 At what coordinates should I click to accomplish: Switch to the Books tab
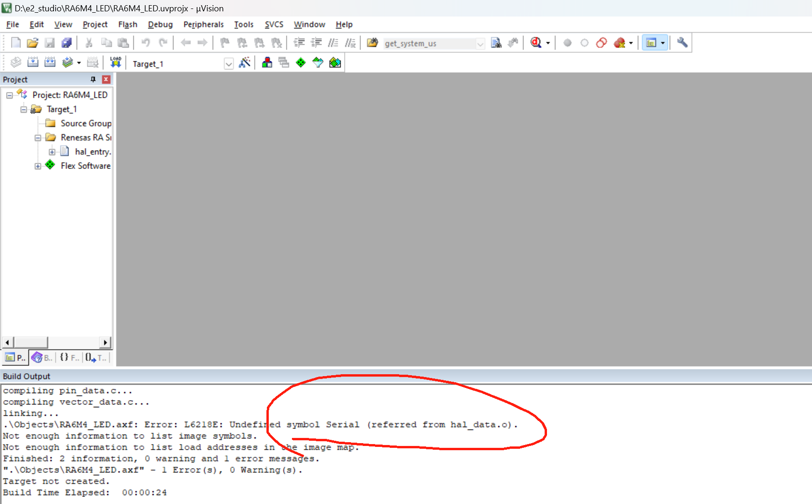click(42, 358)
